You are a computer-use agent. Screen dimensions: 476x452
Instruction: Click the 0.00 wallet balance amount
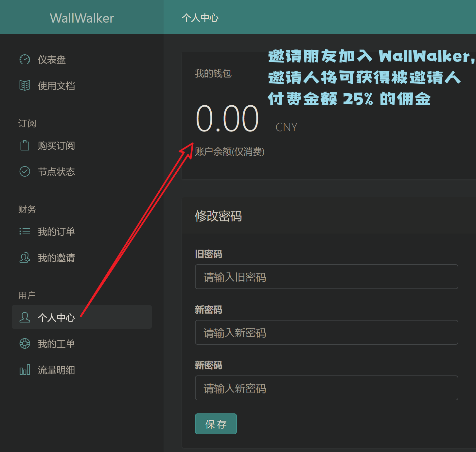(227, 118)
